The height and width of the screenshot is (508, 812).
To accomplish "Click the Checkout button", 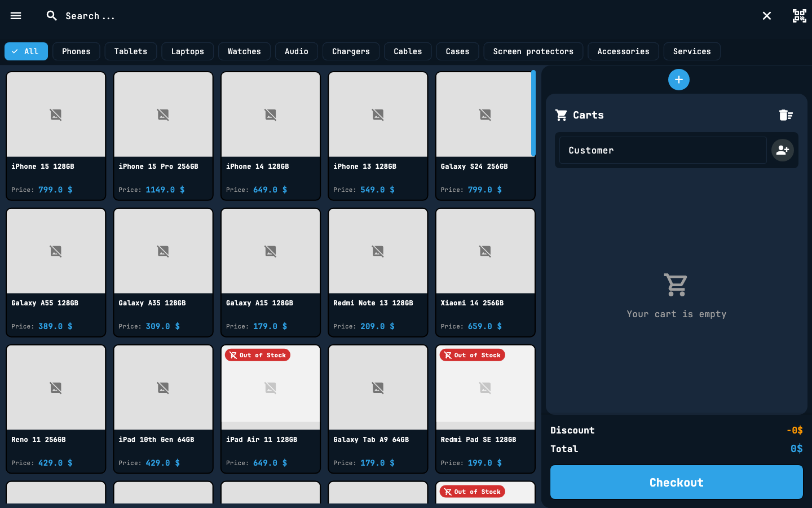I will (x=677, y=482).
